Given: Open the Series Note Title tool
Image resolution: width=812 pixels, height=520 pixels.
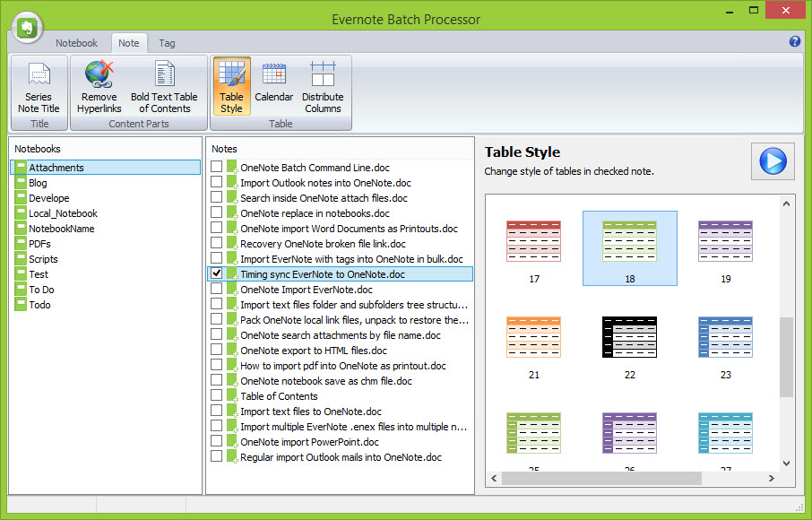Looking at the screenshot, I should tap(39, 88).
